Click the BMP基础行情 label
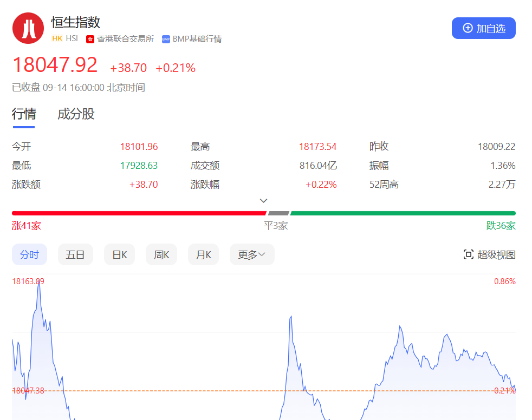Image resolution: width=532 pixels, height=420 pixels. tap(197, 39)
